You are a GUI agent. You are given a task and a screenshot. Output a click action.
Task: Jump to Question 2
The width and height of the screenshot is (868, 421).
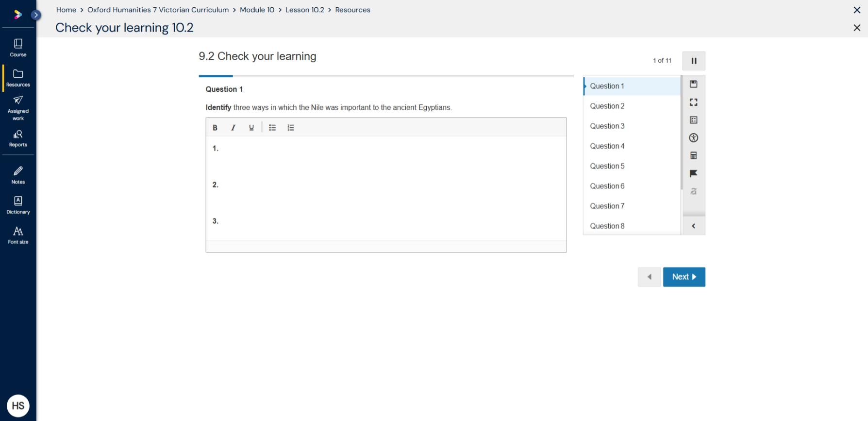click(632, 106)
